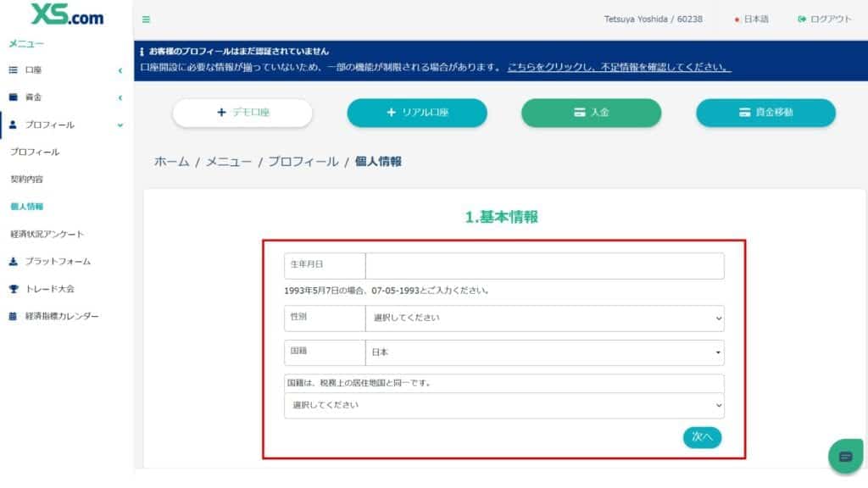Image resolution: width=868 pixels, height=488 pixels.
Task: Open the chat support bubble icon
Action: tap(845, 457)
